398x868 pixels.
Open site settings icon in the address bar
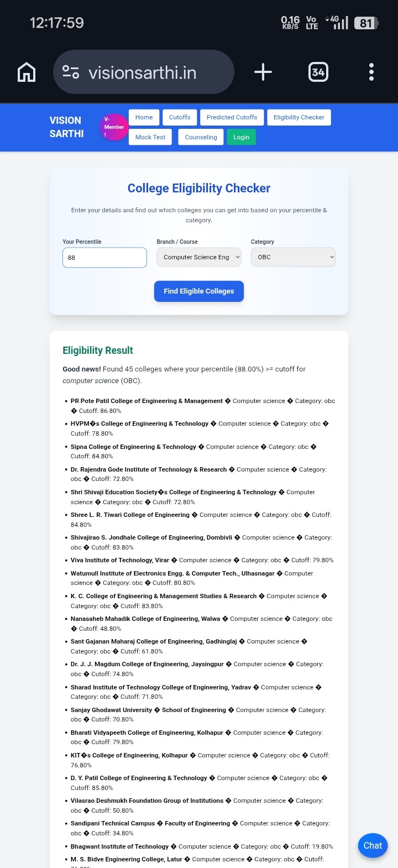point(71,72)
